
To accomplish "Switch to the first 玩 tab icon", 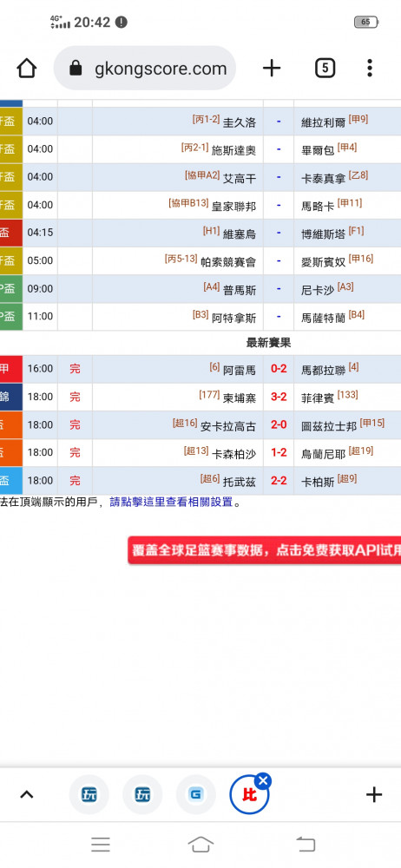I will click(x=89, y=795).
